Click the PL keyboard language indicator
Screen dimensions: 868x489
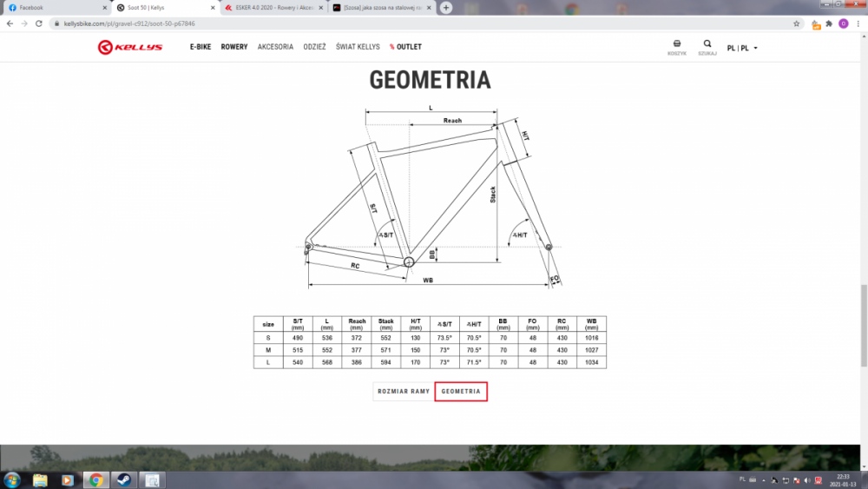[742, 479]
